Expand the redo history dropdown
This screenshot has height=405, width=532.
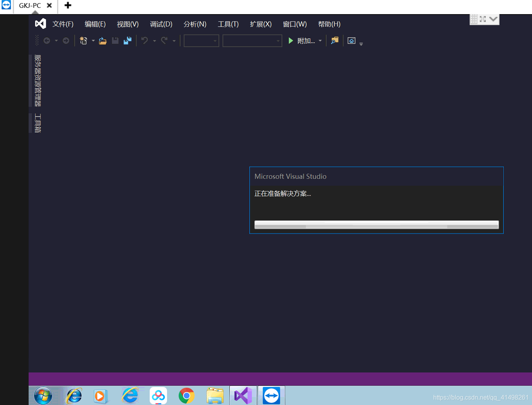pyautogui.click(x=174, y=41)
